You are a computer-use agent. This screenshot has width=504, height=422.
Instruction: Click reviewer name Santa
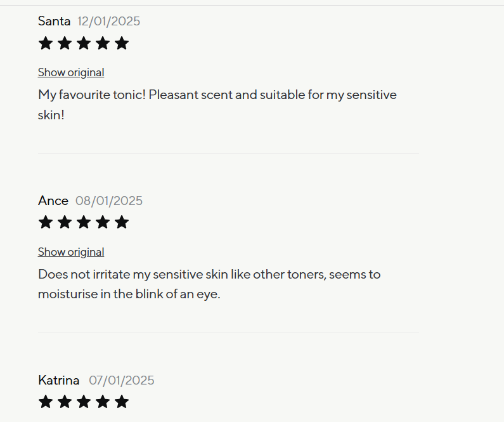click(x=54, y=21)
